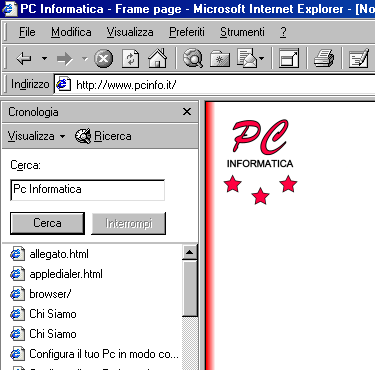The width and height of the screenshot is (375, 370).
Task: Click the page icon beside browser/
Action: 17,294
